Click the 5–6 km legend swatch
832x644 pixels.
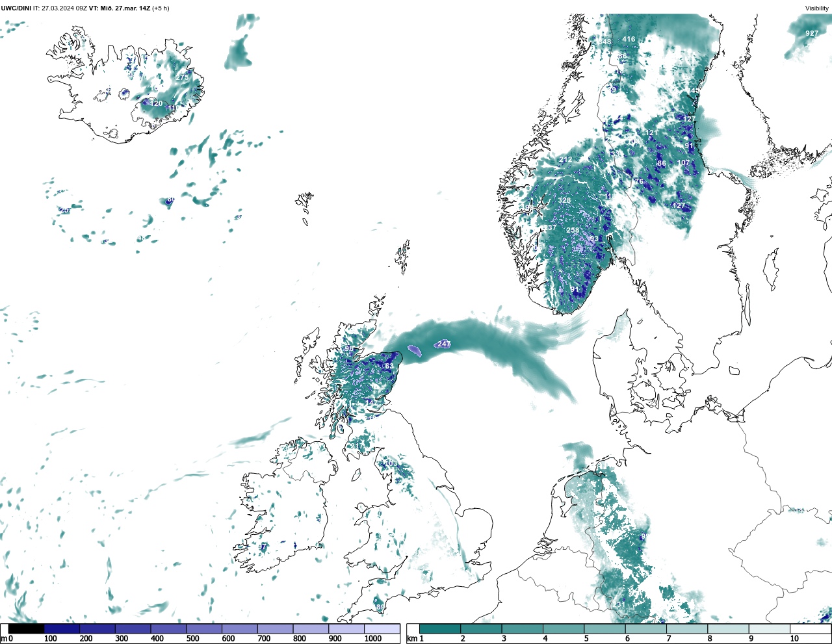pyautogui.click(x=604, y=629)
